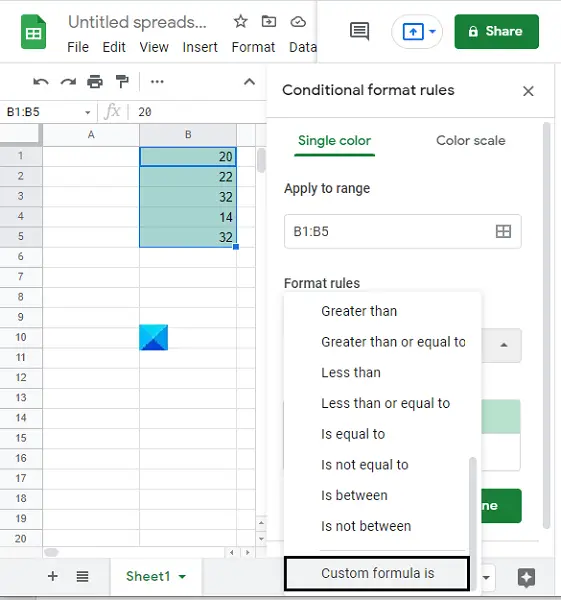Click the undo arrow icon
This screenshot has width=561, height=600.
point(41,82)
